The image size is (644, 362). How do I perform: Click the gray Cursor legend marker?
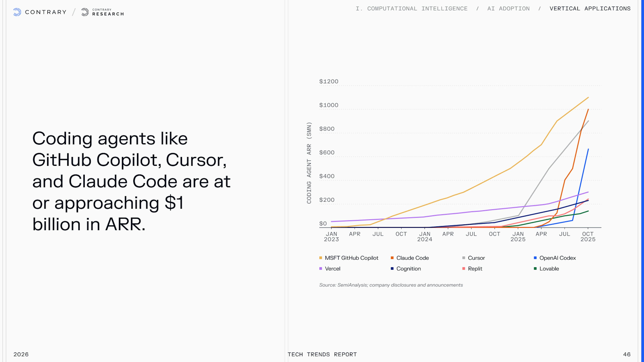(x=464, y=258)
